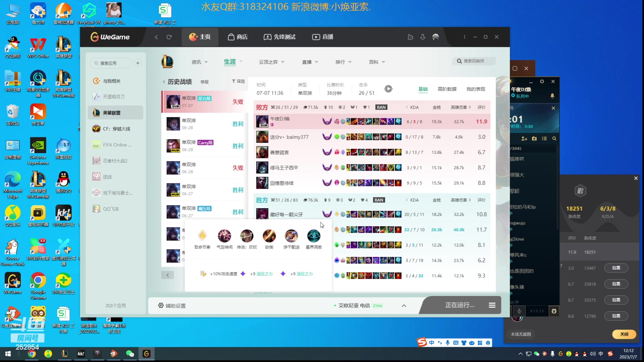Collapse 历史战绩 with the left arrow

pyautogui.click(x=164, y=82)
